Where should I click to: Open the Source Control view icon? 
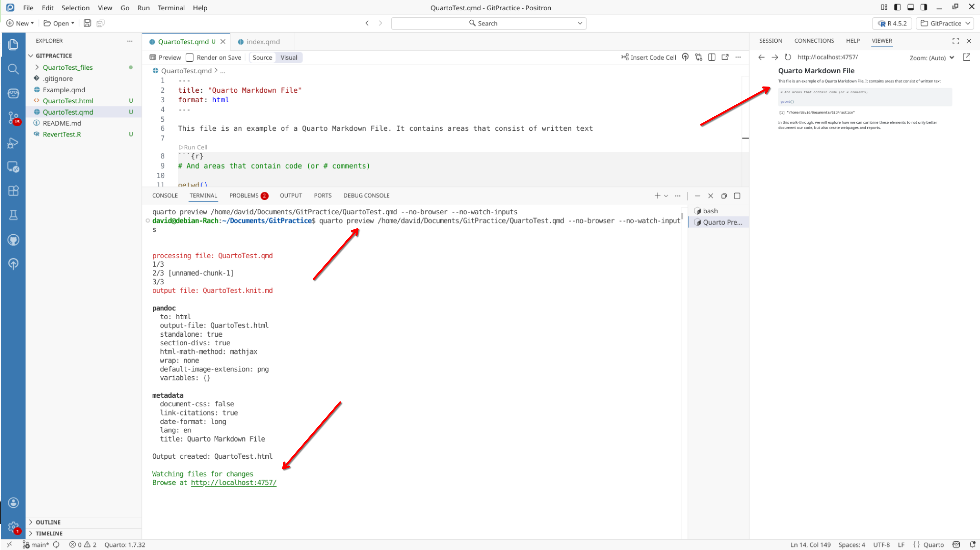13,117
